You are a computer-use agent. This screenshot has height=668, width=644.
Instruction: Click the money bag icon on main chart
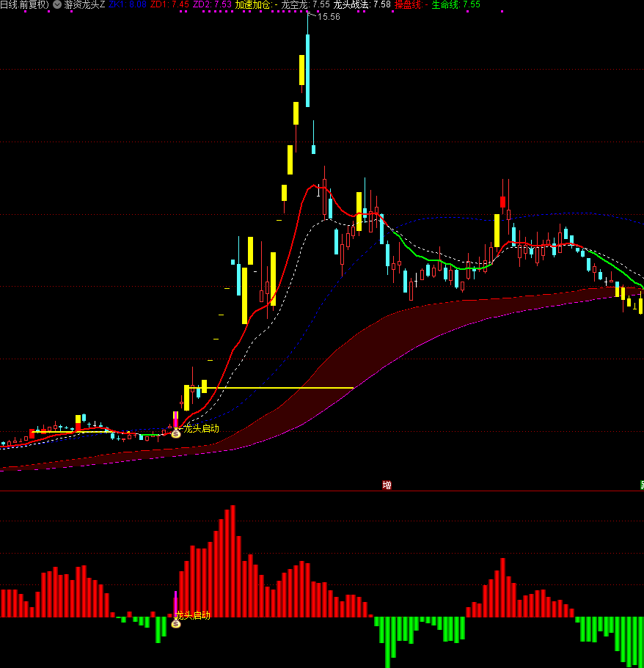[x=176, y=433]
